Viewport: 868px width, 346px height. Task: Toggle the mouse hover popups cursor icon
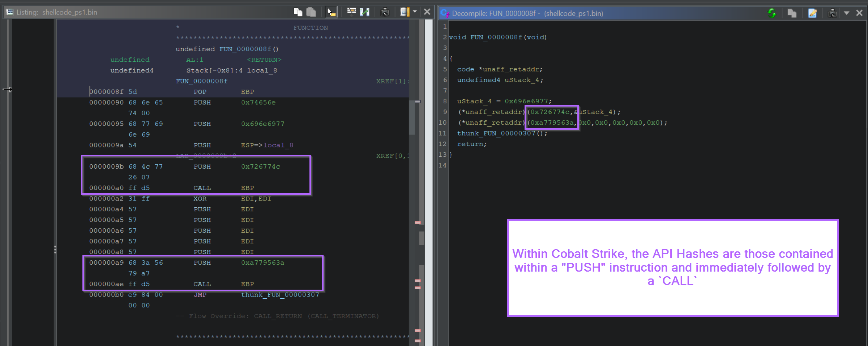[331, 12]
